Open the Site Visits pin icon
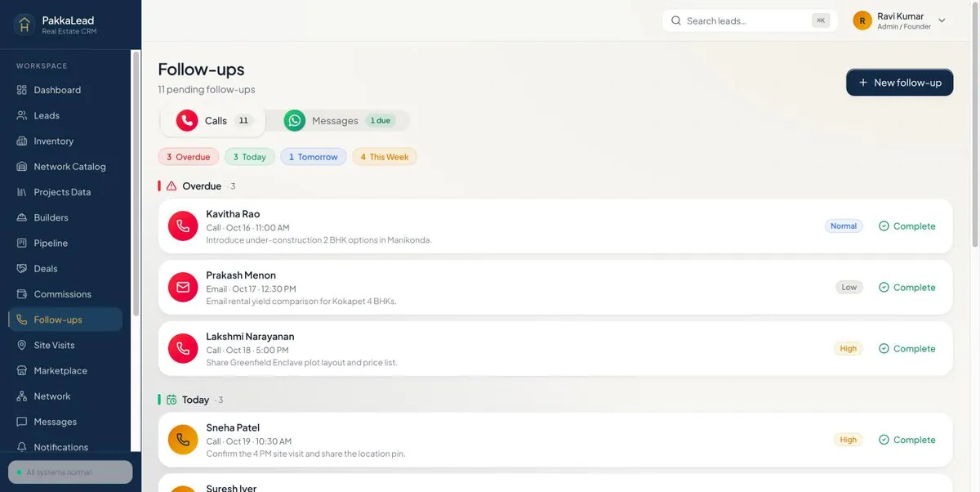The image size is (980, 492). pos(22,345)
